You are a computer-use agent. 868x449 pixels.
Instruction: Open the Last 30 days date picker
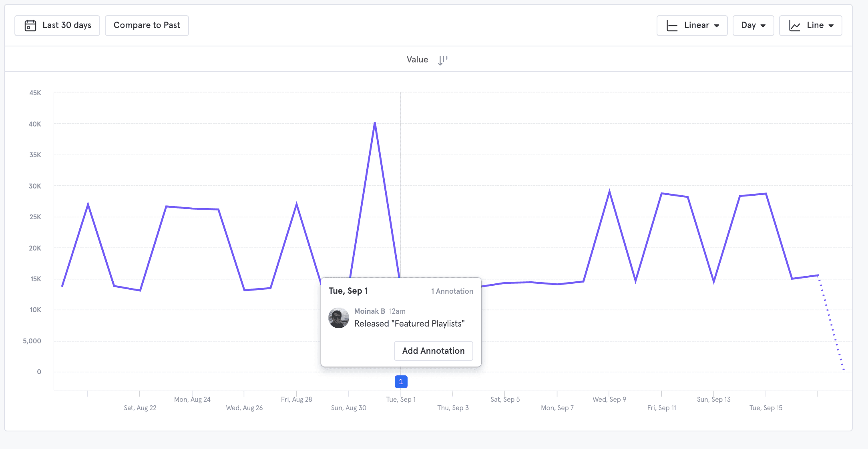click(57, 26)
